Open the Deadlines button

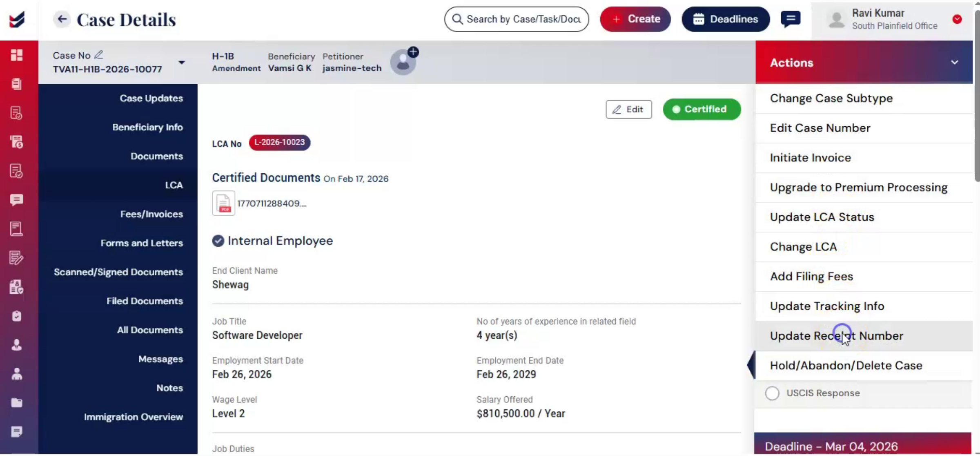[726, 19]
